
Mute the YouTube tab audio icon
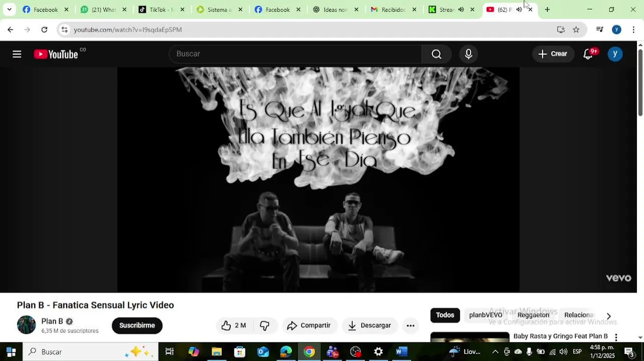pyautogui.click(x=519, y=10)
